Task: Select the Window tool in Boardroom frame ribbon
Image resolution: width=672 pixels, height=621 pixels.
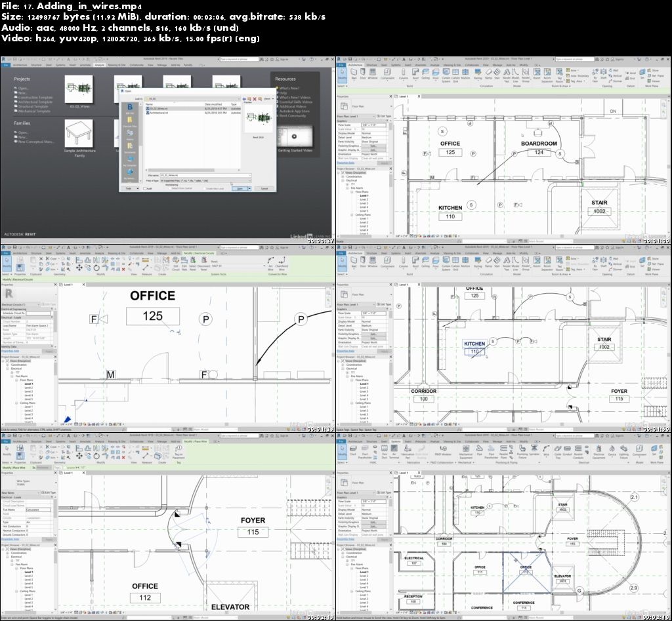Action: click(x=373, y=74)
